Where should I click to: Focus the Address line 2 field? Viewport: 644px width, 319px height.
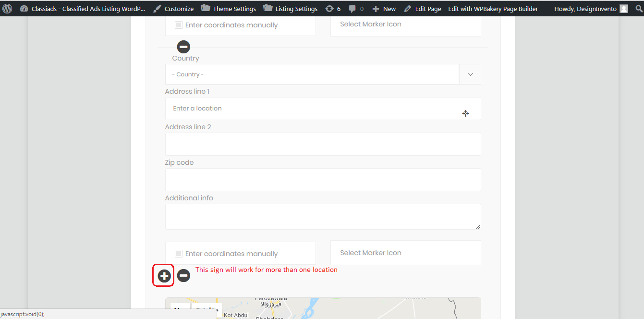click(323, 144)
